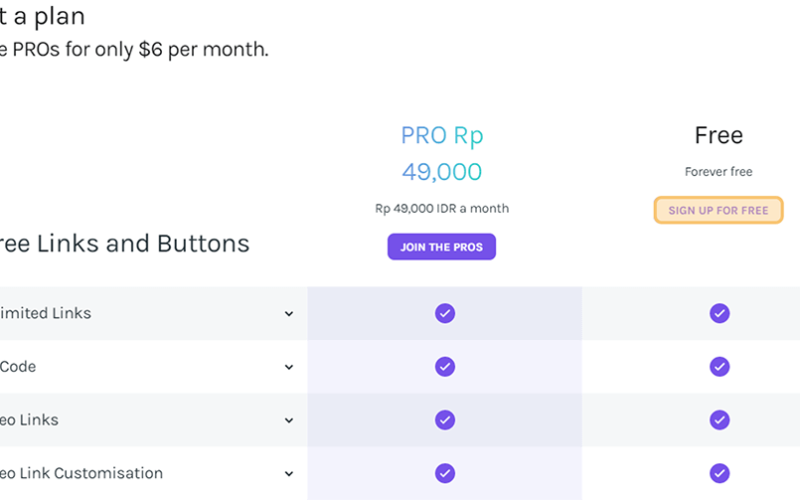Viewport: 800px width, 500px height.
Task: Click Free checkmark in Code row
Action: pos(719,366)
